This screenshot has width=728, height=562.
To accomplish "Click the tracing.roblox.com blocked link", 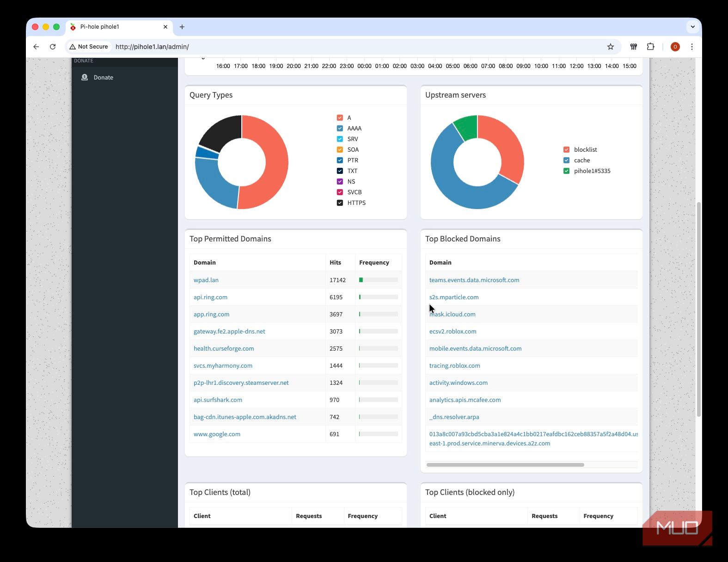I will coord(455,365).
